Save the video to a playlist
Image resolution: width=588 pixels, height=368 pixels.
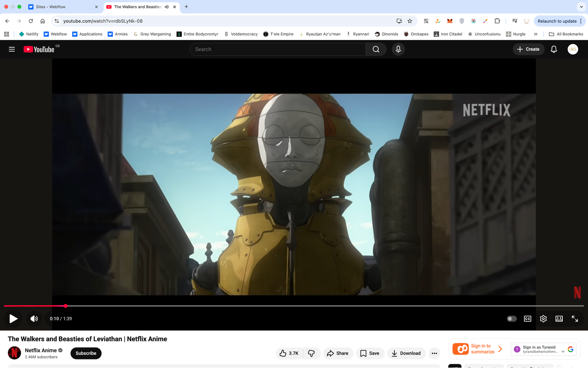click(370, 353)
